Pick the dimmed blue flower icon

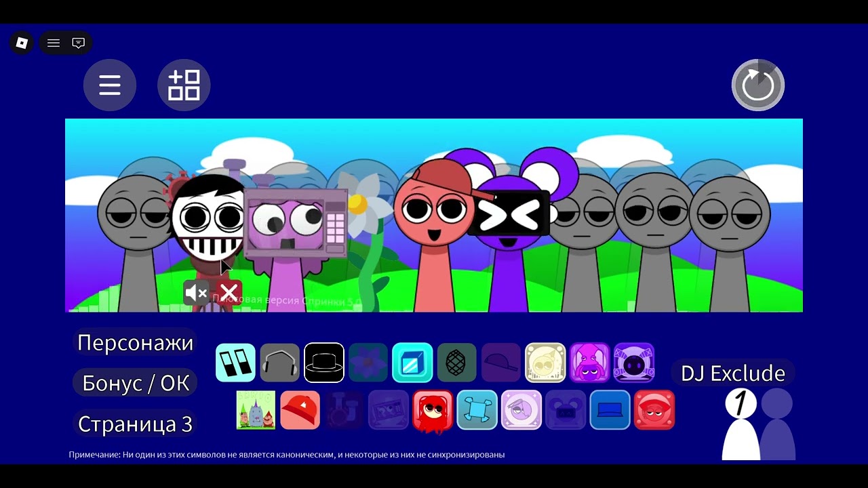(368, 363)
